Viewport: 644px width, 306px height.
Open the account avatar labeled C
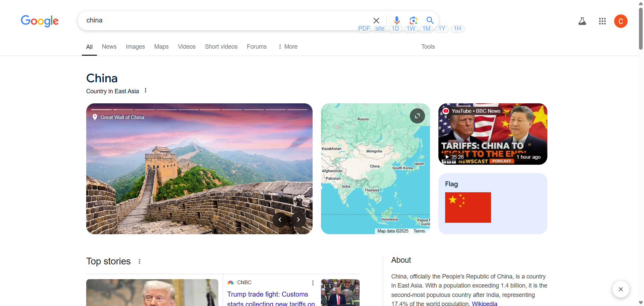click(x=621, y=21)
